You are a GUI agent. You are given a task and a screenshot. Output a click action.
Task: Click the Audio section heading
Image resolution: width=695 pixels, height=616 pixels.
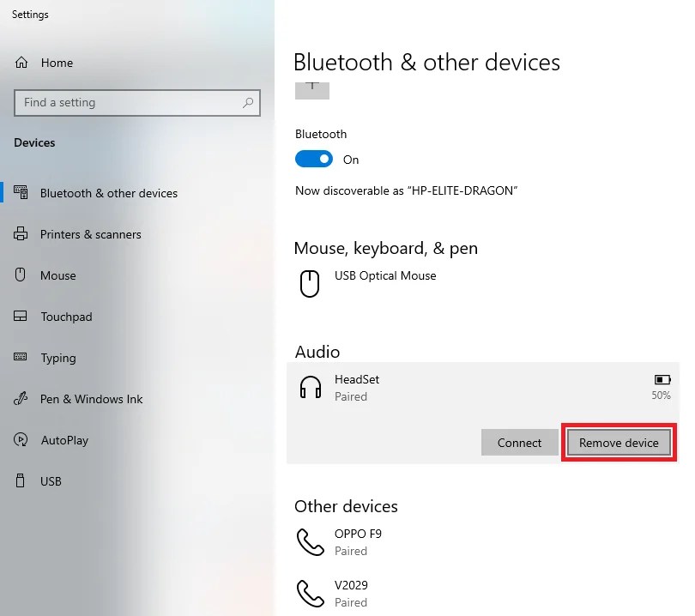tap(317, 351)
